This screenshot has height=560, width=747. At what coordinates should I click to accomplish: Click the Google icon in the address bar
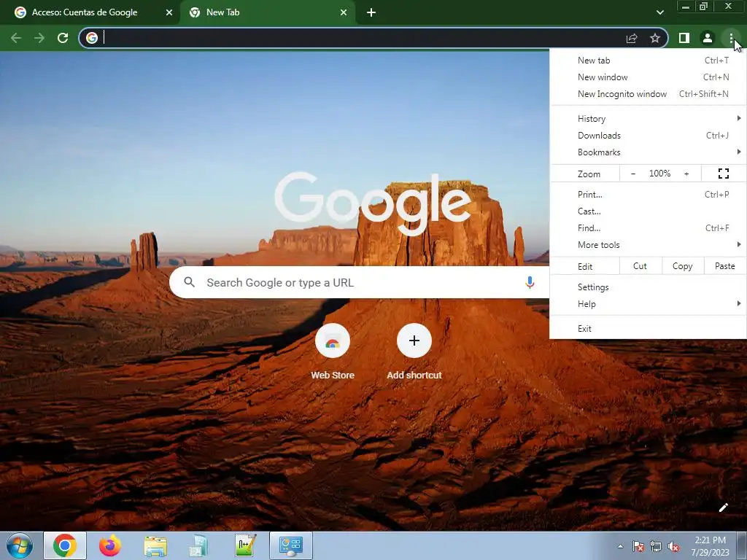pos(92,38)
